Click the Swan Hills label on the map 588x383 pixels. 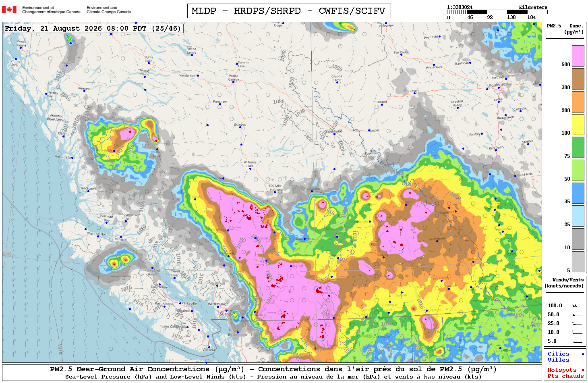[431, 37]
